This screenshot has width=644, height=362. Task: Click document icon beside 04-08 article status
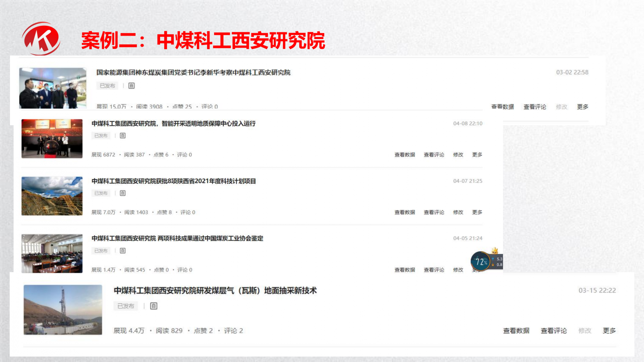(x=123, y=135)
